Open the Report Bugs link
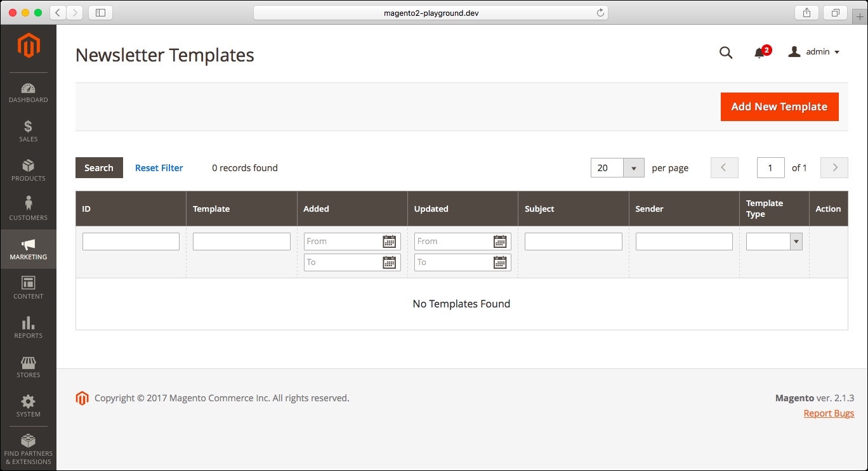Viewport: 868px width, 471px height. point(829,413)
